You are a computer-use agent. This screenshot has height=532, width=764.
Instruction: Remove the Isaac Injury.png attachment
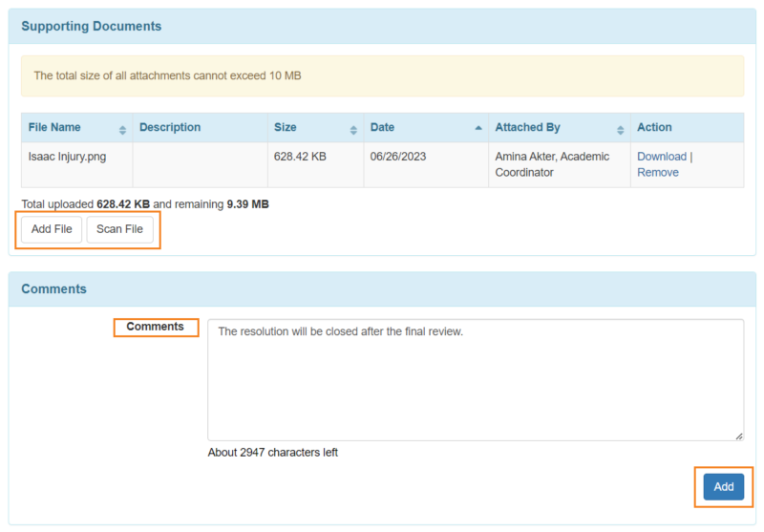(657, 173)
